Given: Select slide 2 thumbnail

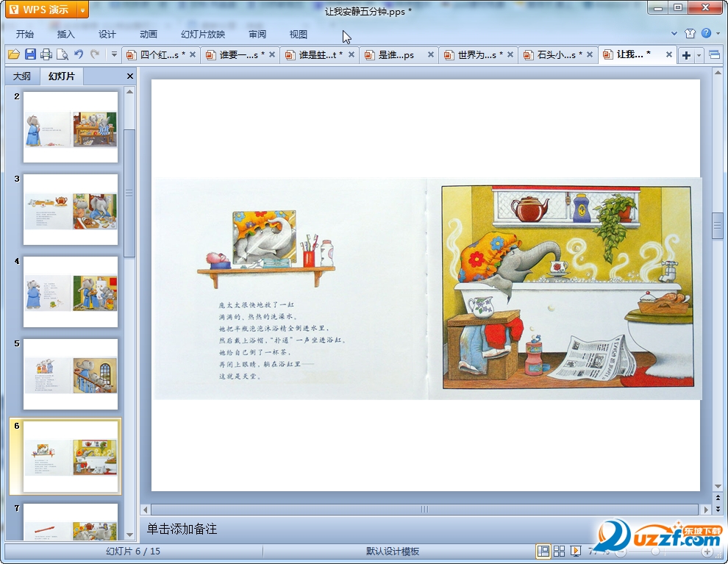Looking at the screenshot, I should (x=71, y=126).
